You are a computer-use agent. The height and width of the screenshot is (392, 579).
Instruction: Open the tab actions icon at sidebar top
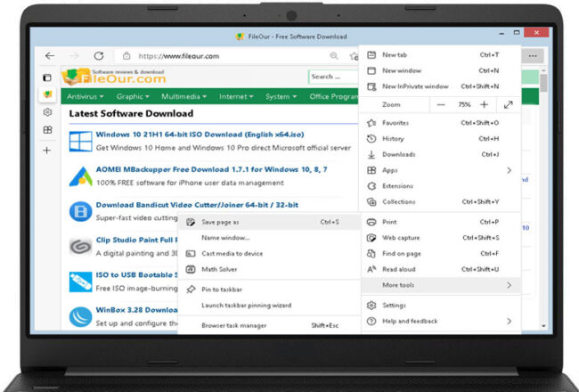pyautogui.click(x=47, y=78)
